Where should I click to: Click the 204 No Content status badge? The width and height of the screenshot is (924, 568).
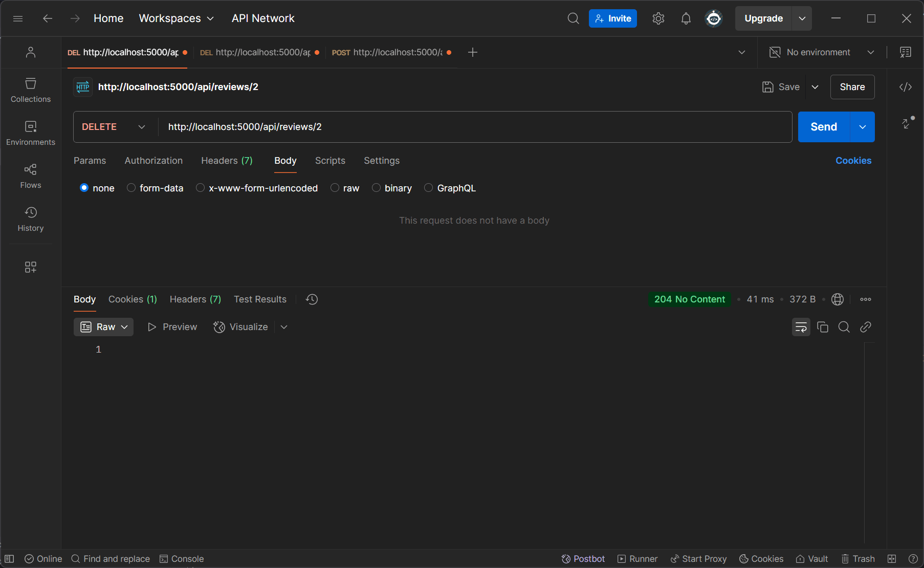coord(690,299)
